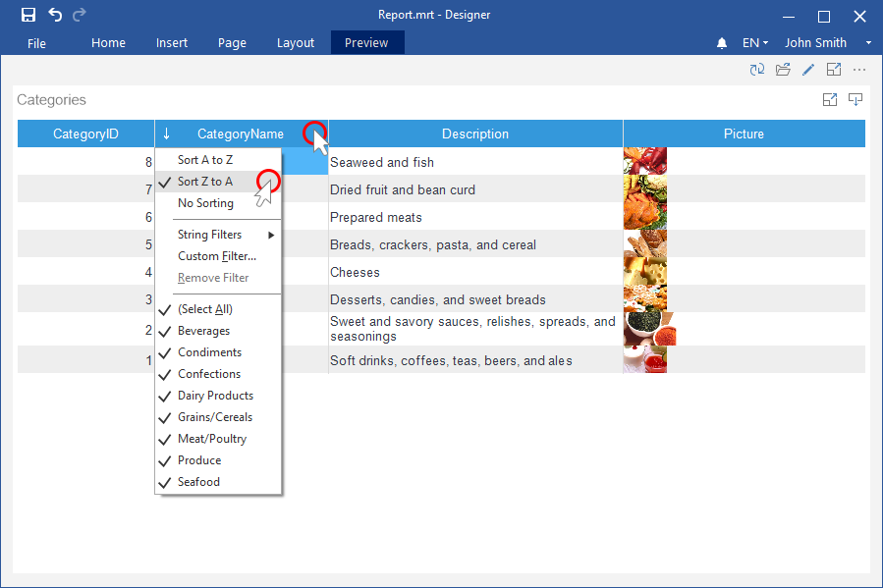
Task: Click the Categories panel filter icon
Action: (855, 99)
